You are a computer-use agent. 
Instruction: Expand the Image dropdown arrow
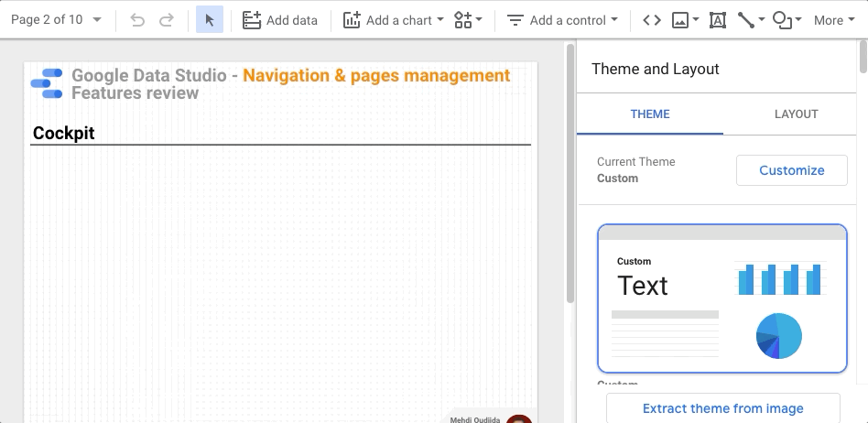696,20
